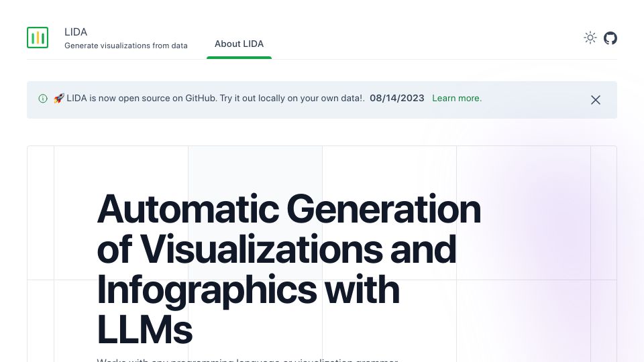The height and width of the screenshot is (362, 644).
Task: Open the About LIDA tab
Action: [x=239, y=44]
